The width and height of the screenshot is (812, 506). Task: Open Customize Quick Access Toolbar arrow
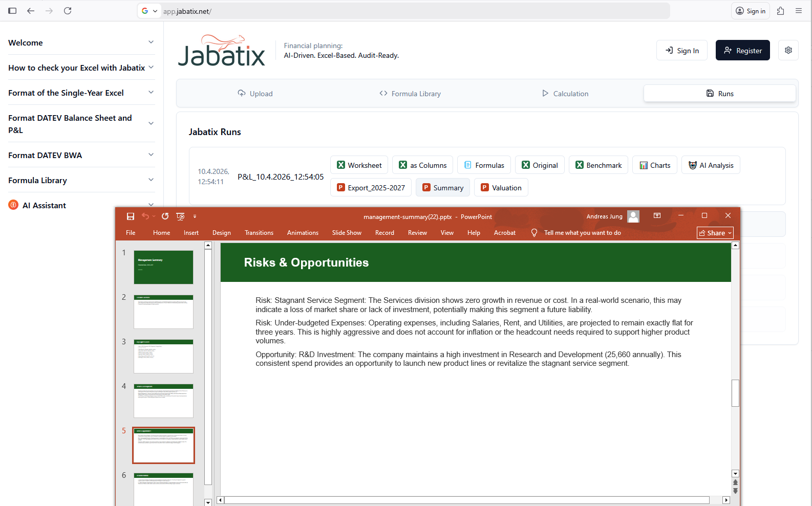195,216
